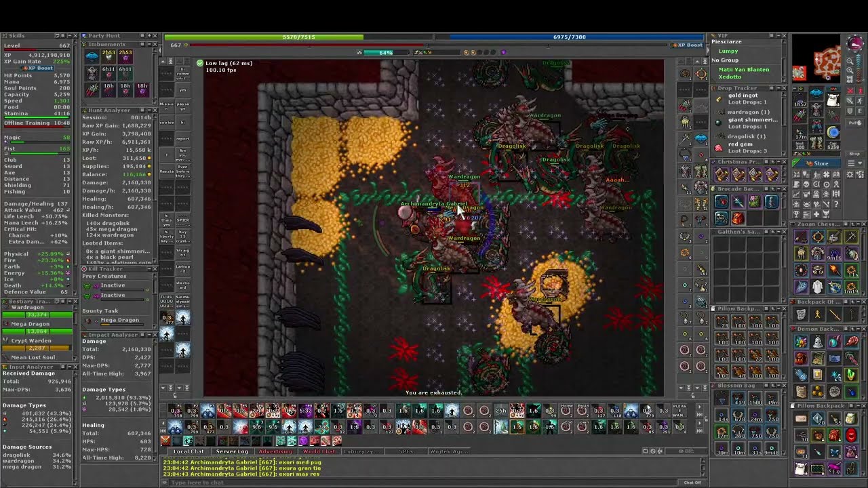Image resolution: width=868 pixels, height=488 pixels.
Task: Open the hamburger options menu
Action: (851, 163)
